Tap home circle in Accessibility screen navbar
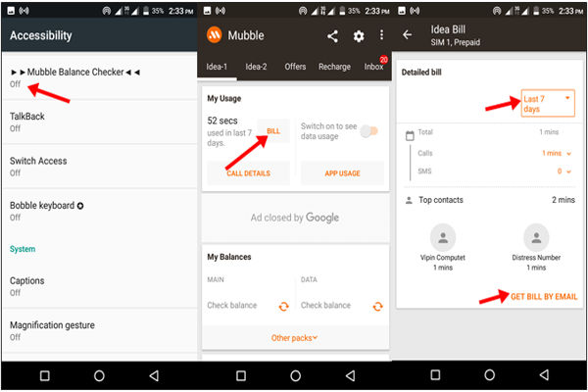The width and height of the screenshot is (588, 392). (x=99, y=375)
